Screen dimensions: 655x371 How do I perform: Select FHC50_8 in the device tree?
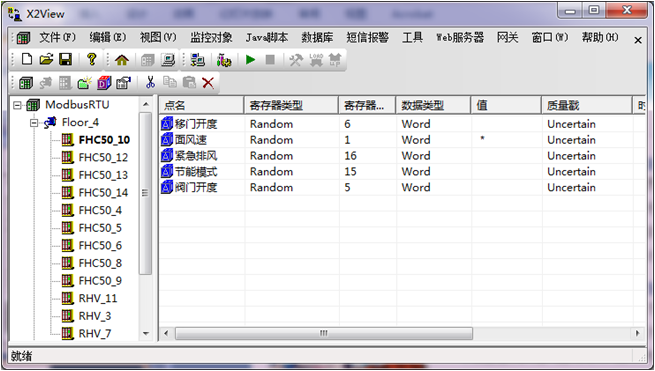[x=100, y=263]
